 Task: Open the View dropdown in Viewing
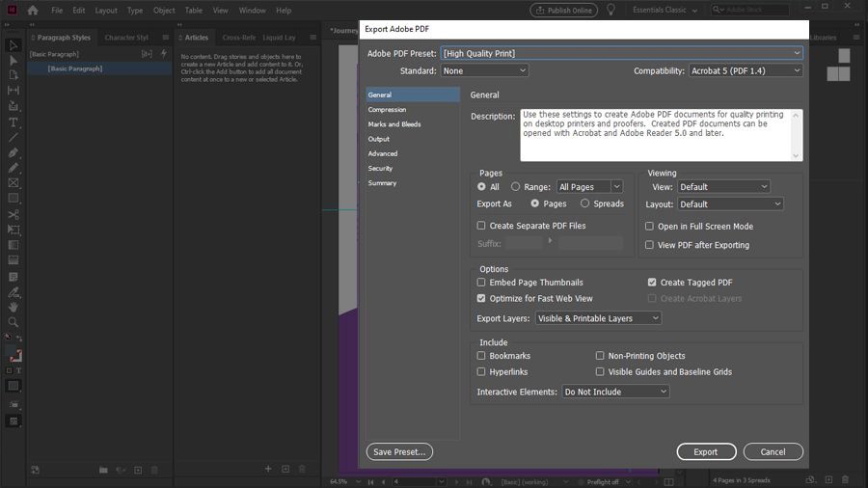pos(723,187)
